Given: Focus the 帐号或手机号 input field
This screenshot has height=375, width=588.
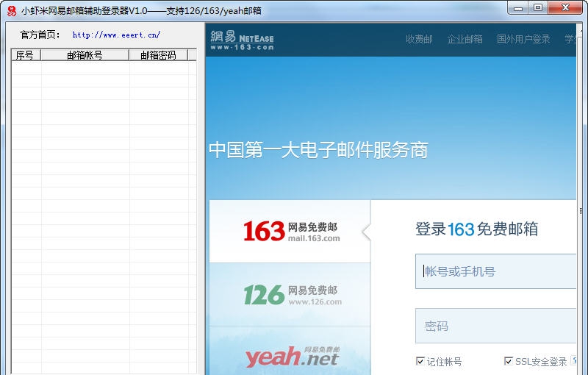Looking at the screenshot, I should pos(495,271).
